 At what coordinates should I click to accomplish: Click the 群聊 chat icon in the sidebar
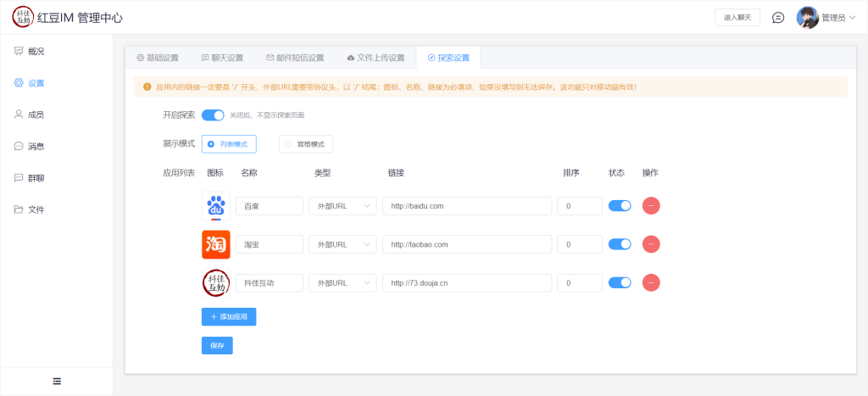19,178
